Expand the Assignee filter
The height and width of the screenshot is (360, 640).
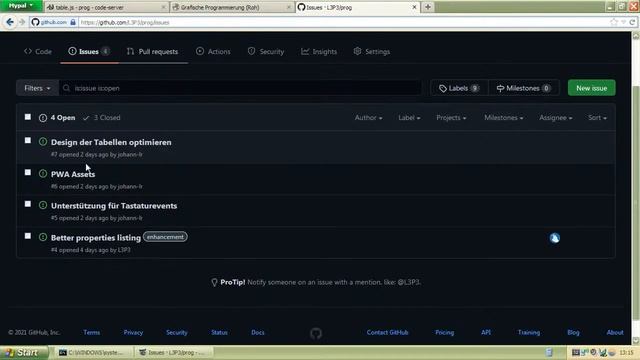[x=556, y=118]
